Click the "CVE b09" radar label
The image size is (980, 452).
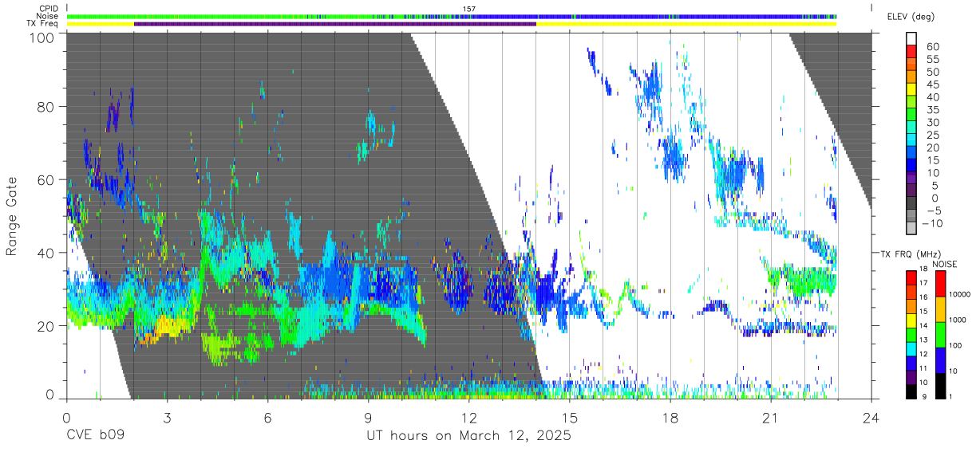tap(96, 436)
